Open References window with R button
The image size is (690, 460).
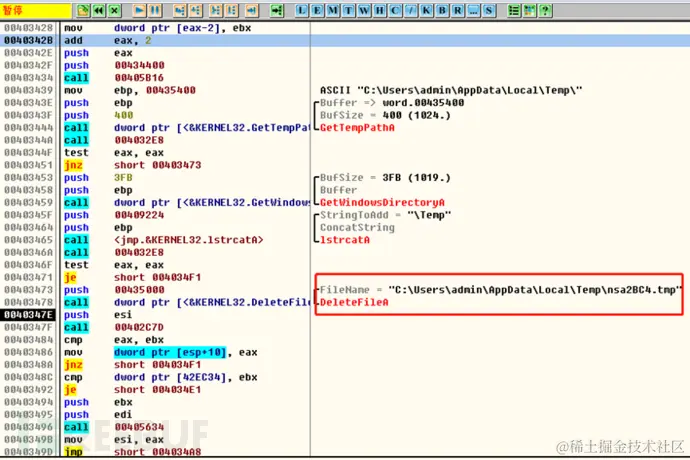[x=458, y=10]
